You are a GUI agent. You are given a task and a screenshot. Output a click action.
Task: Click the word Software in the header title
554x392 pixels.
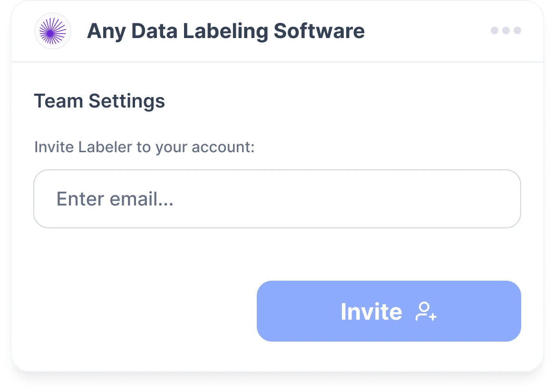(x=319, y=31)
